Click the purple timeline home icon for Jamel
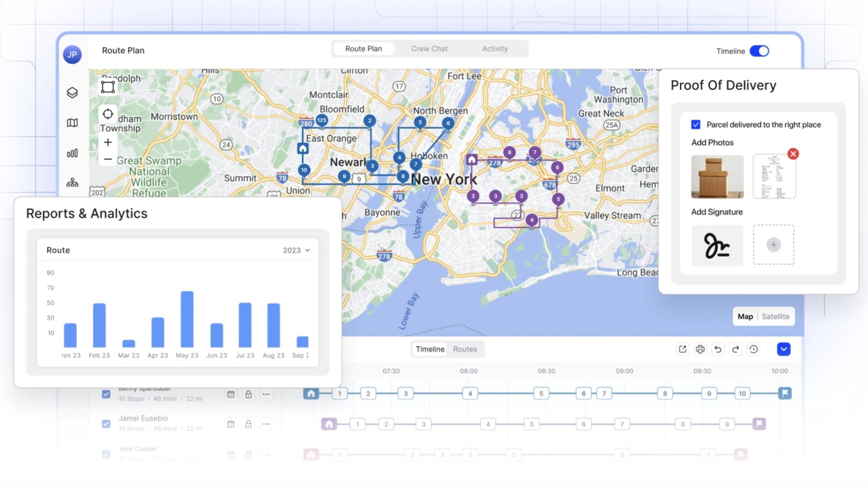868x491 pixels. tap(329, 424)
